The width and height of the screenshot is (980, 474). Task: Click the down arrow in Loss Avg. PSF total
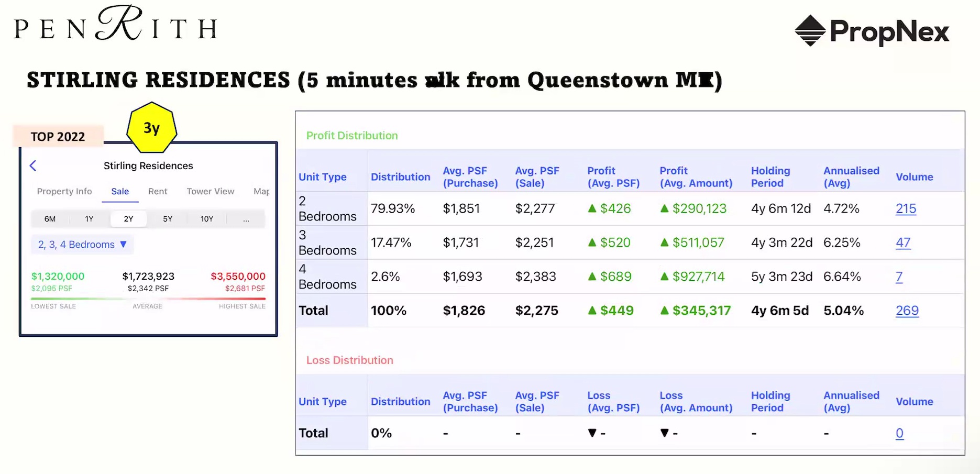pyautogui.click(x=592, y=433)
